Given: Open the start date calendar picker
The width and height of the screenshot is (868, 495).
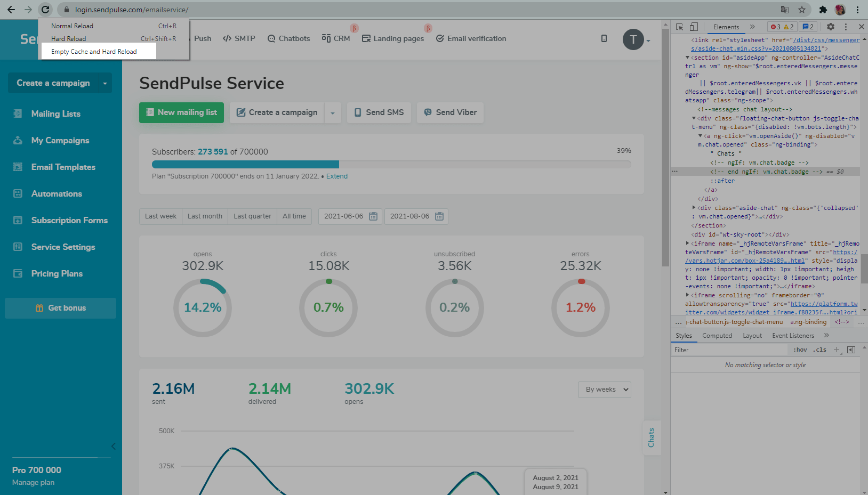Looking at the screenshot, I should (x=373, y=216).
